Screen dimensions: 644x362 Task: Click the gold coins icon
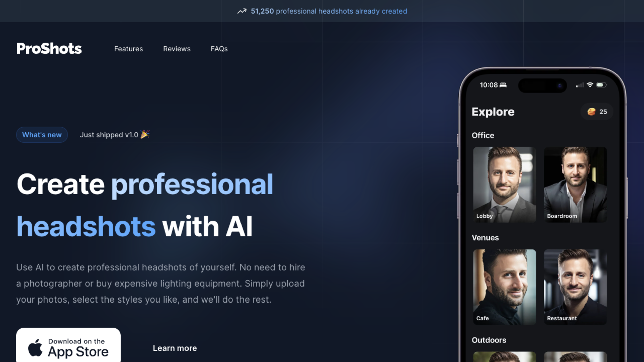click(x=591, y=112)
